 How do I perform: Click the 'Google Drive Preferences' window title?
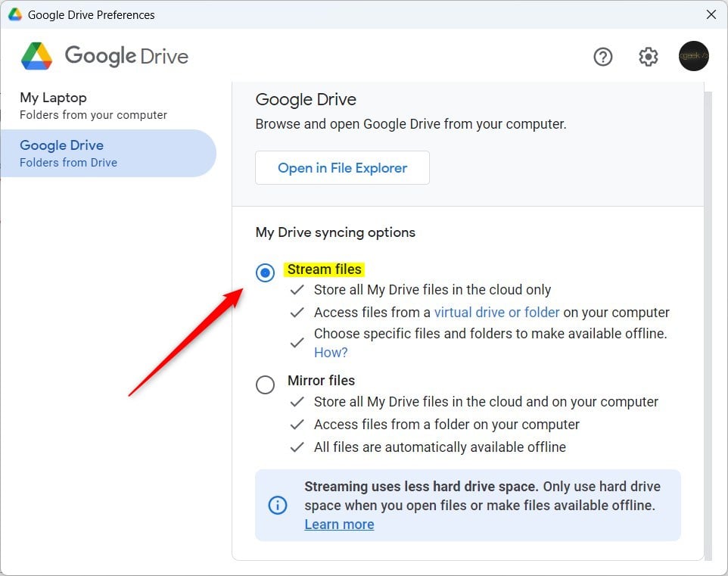click(x=91, y=15)
